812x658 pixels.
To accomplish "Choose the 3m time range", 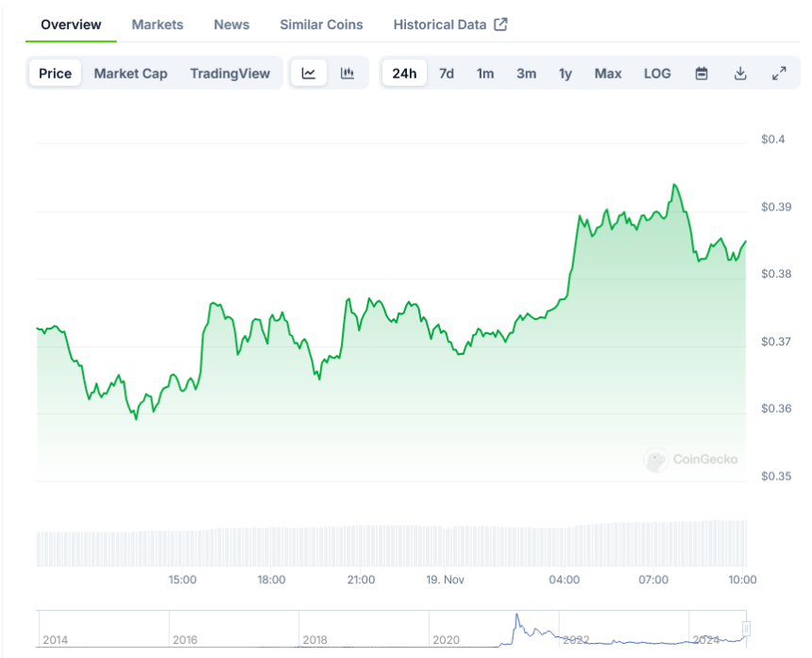I will pos(526,73).
